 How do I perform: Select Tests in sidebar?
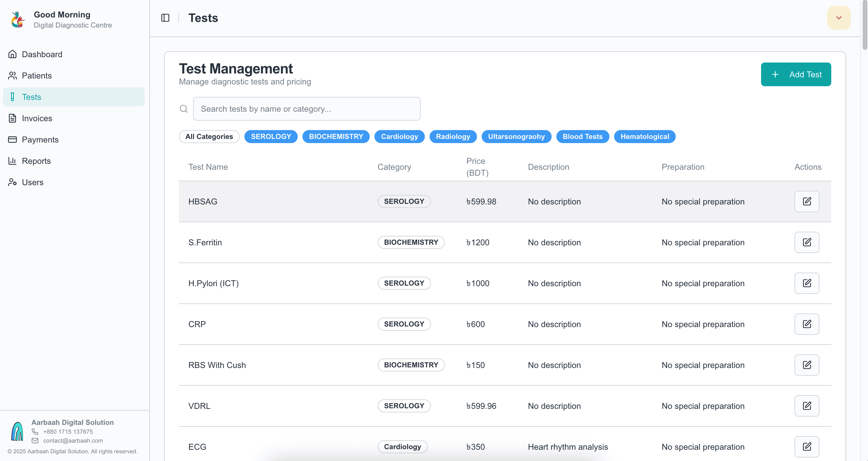click(73, 97)
